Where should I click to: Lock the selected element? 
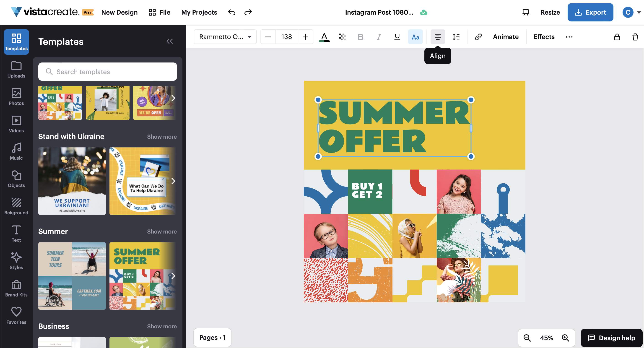click(x=617, y=37)
